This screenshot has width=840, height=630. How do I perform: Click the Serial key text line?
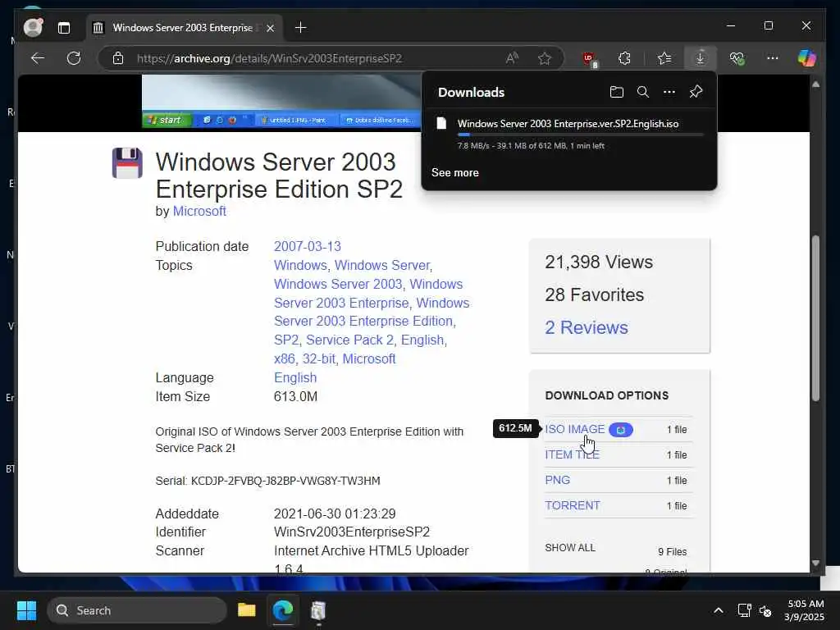pyautogui.click(x=268, y=481)
